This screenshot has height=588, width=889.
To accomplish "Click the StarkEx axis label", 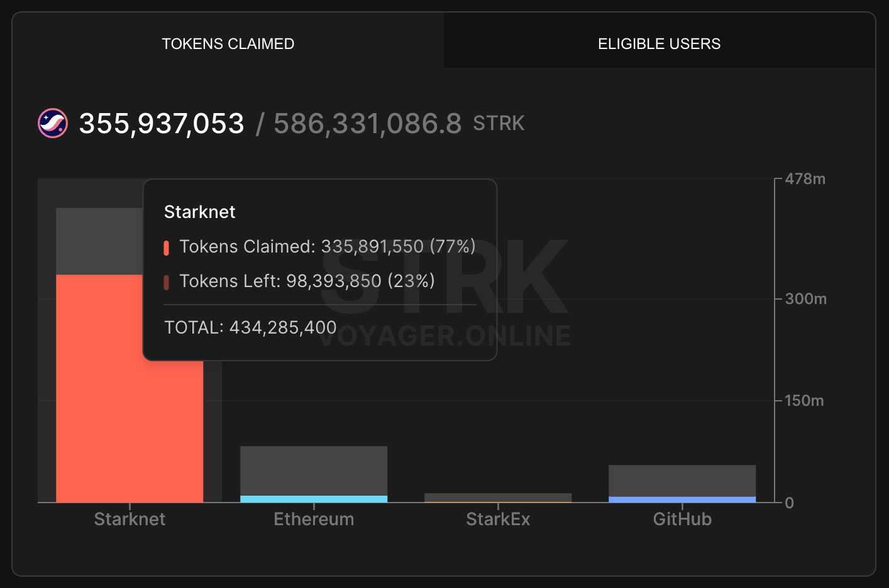I will [x=498, y=519].
